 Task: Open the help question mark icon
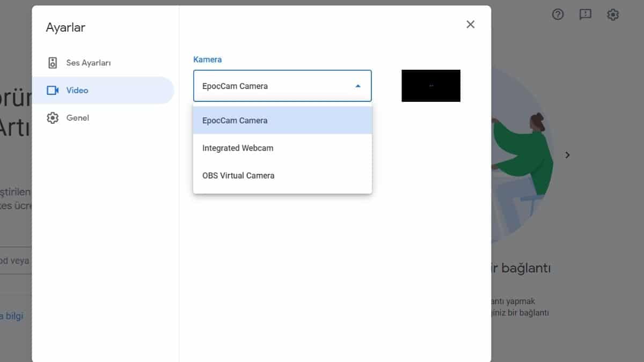pyautogui.click(x=558, y=14)
